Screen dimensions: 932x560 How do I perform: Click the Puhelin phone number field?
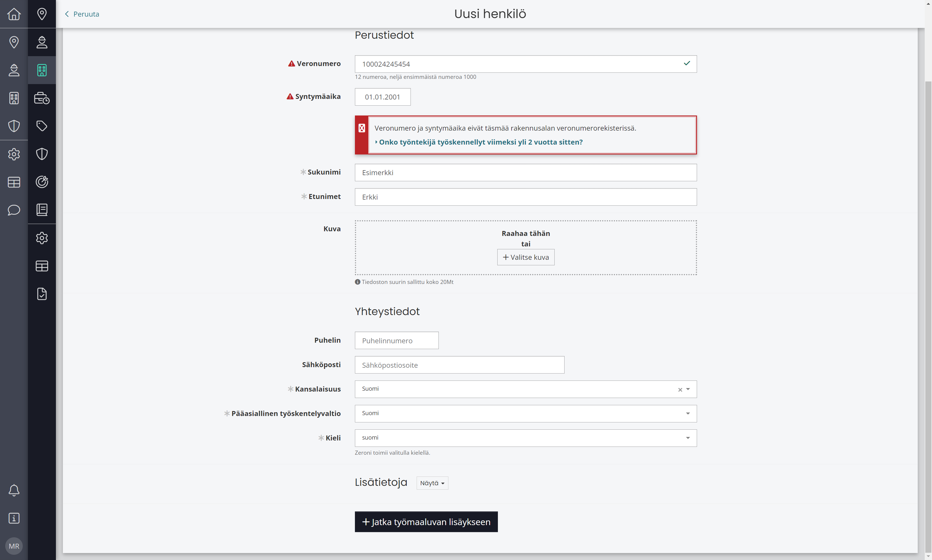397,340
